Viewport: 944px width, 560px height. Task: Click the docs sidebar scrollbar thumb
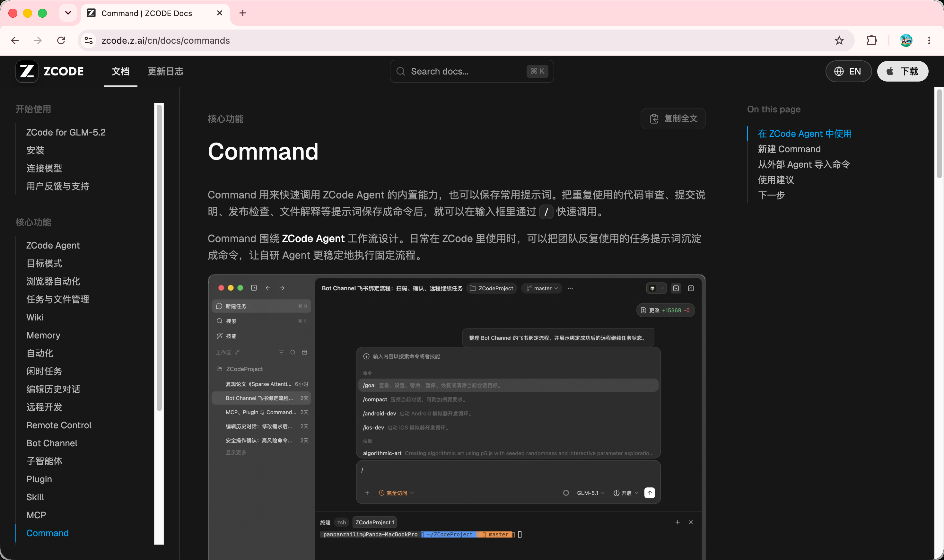[159, 258]
